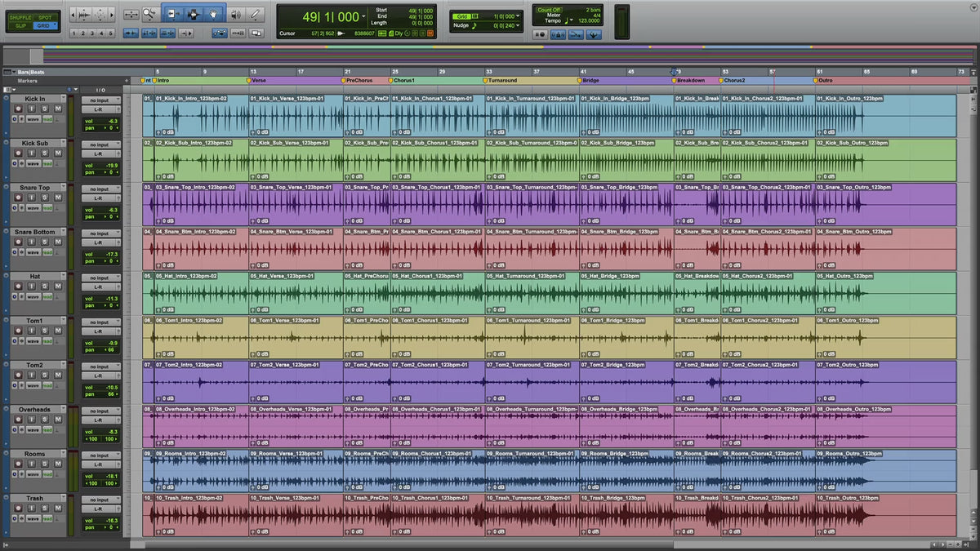Enable Shuffle edit mode
980x551 pixels.
click(20, 17)
